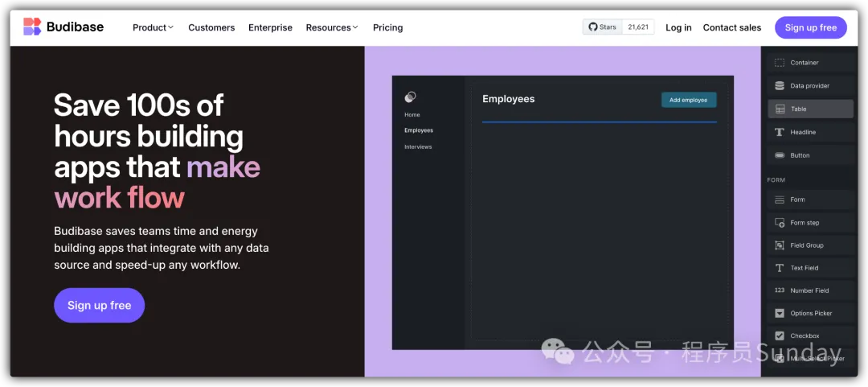868x387 pixels.
Task: Expand the Resources dropdown menu
Action: pos(332,27)
